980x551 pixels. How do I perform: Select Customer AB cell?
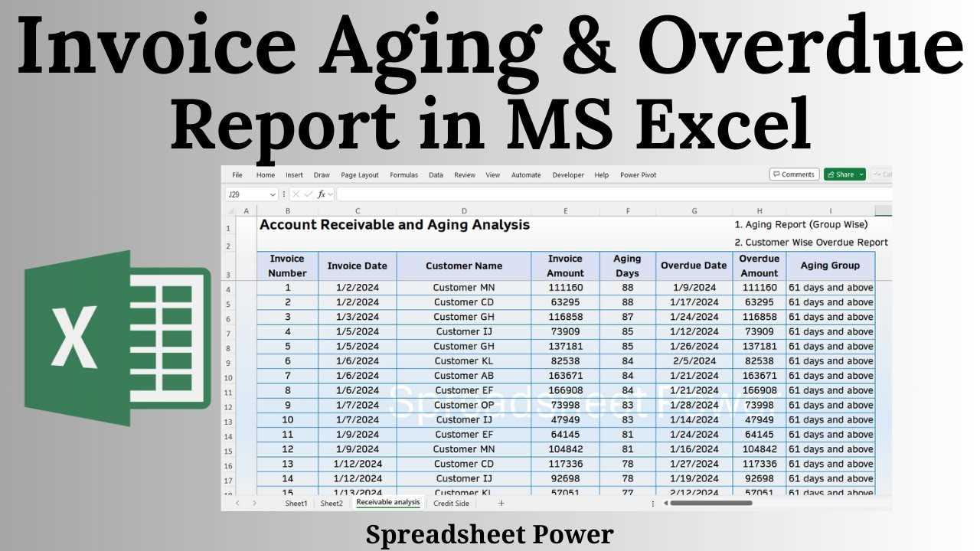point(464,376)
